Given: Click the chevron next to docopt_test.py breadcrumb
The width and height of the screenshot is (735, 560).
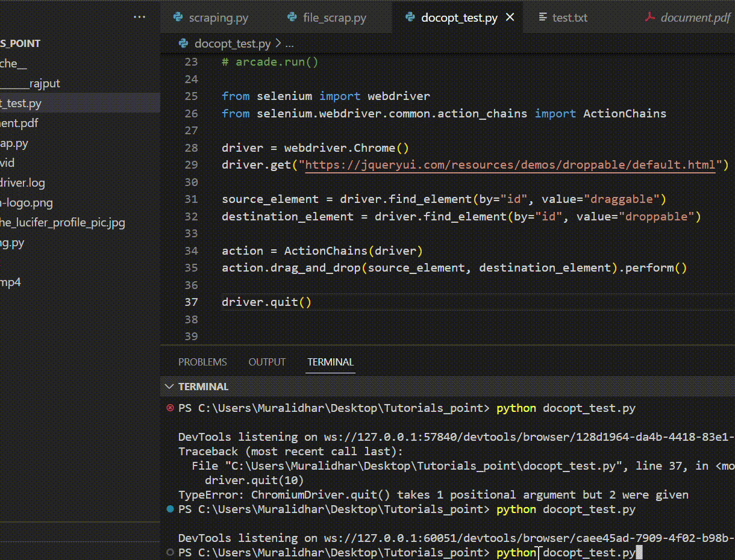Looking at the screenshot, I should (278, 43).
